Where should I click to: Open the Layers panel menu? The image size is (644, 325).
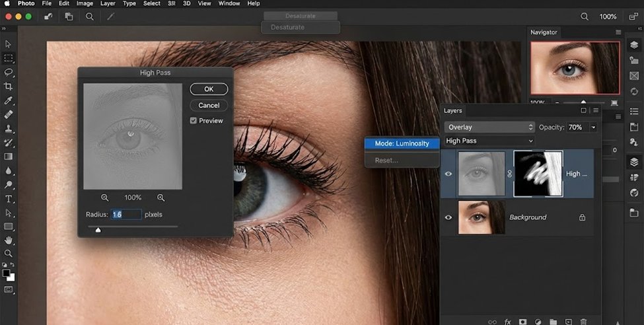point(596,110)
